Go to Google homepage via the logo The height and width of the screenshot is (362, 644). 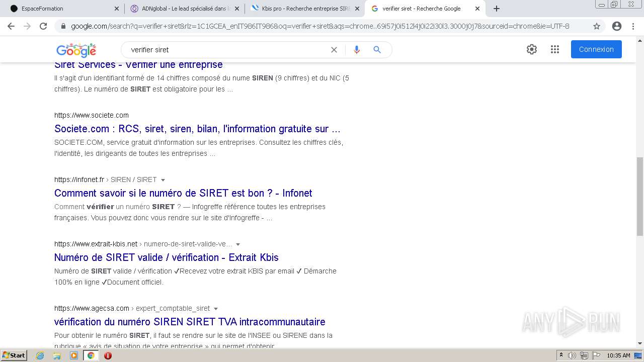76,50
